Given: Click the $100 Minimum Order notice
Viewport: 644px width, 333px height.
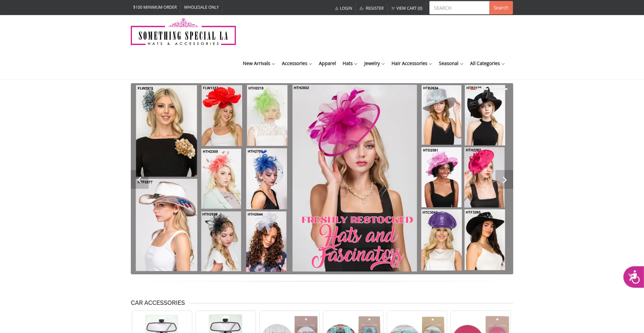Looking at the screenshot, I should coord(155,7).
